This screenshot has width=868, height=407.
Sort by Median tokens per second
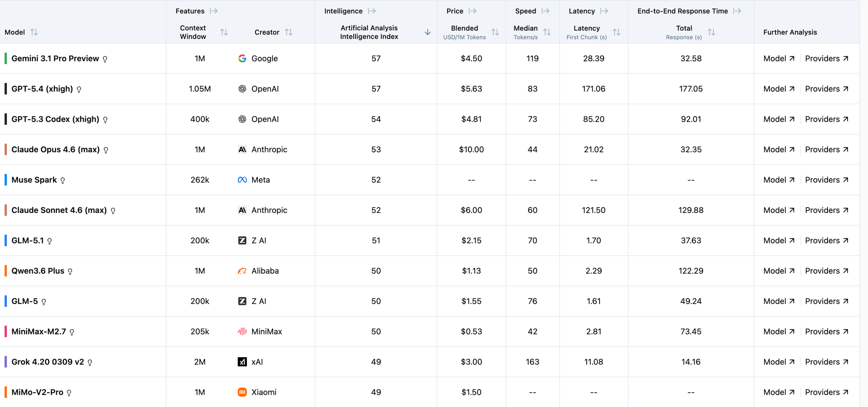coord(547,32)
